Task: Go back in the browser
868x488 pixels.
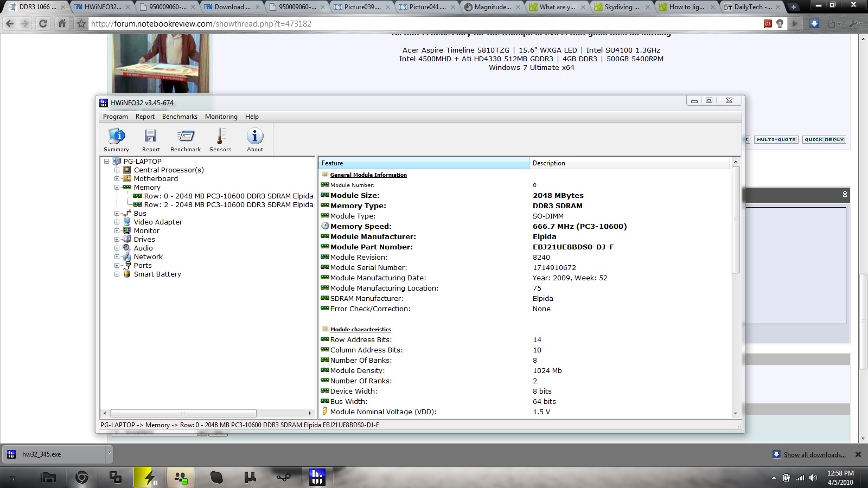Action: tap(10, 24)
